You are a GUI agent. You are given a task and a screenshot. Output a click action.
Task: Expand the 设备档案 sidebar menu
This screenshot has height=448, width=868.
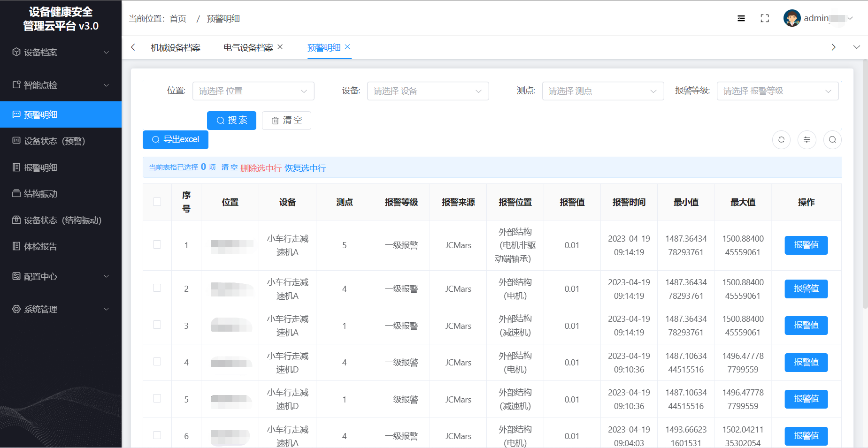[x=61, y=52]
